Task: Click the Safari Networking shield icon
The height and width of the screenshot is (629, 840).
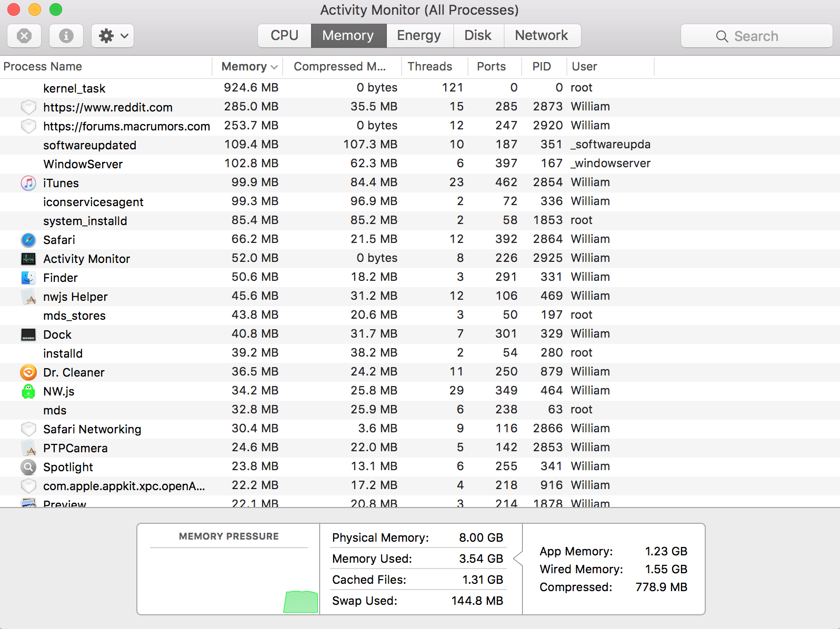Action: point(28,429)
